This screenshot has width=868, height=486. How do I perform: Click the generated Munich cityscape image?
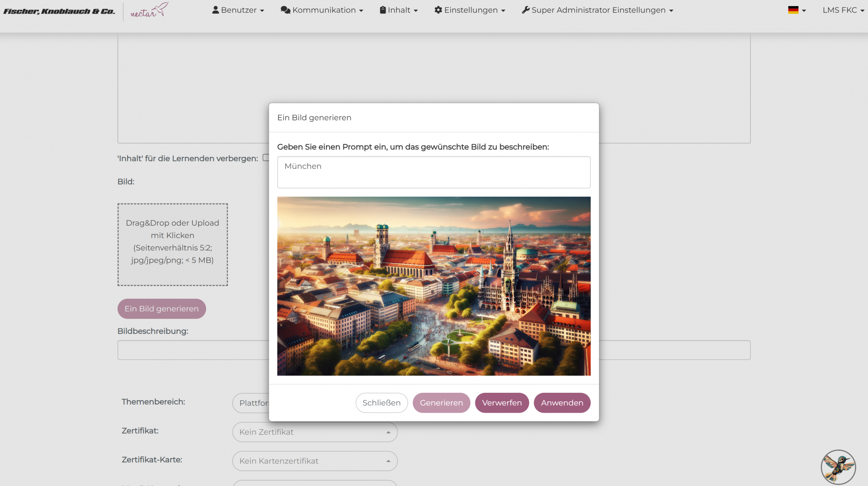tap(434, 286)
